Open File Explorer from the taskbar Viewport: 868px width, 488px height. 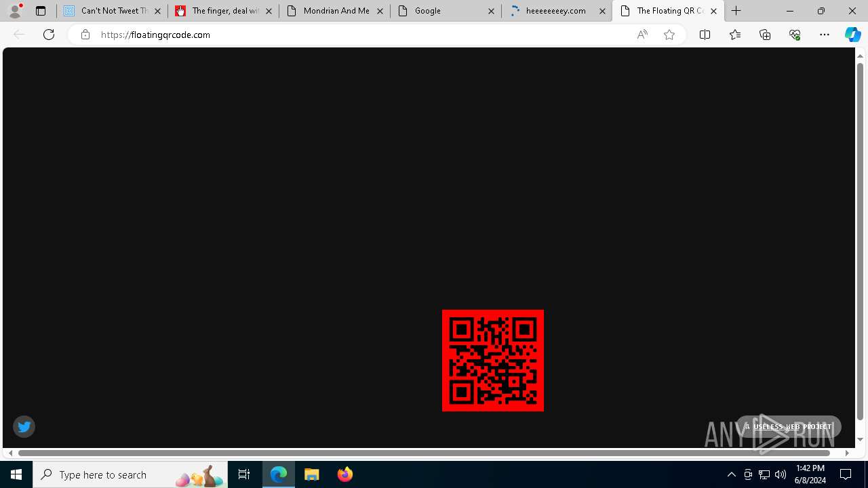(312, 474)
